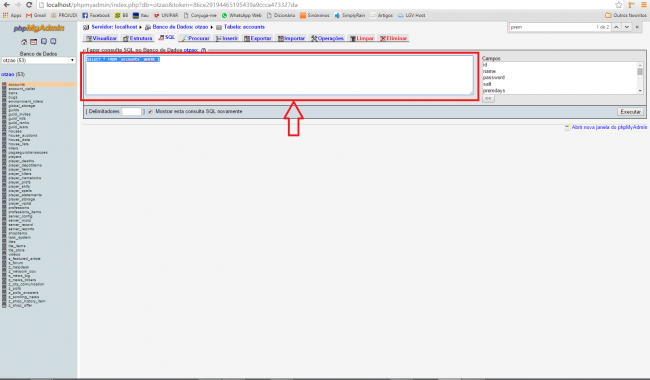Browse icon beside houses table

(4, 131)
